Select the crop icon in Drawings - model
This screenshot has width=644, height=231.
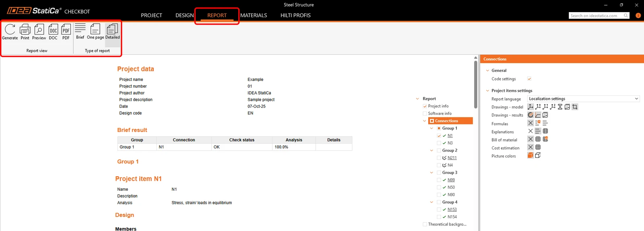pyautogui.click(x=575, y=107)
